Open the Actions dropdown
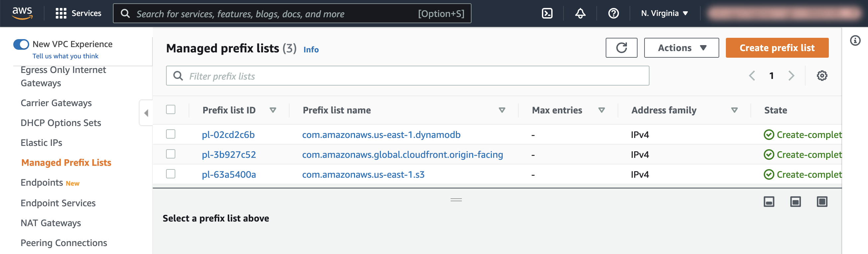Viewport: 868px width, 254px height. [x=681, y=48]
